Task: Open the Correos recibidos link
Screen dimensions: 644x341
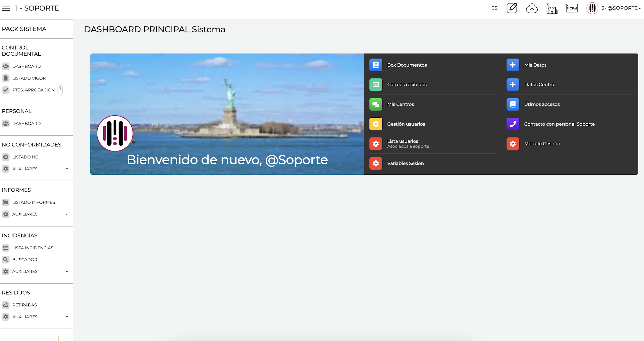Action: pyautogui.click(x=407, y=85)
